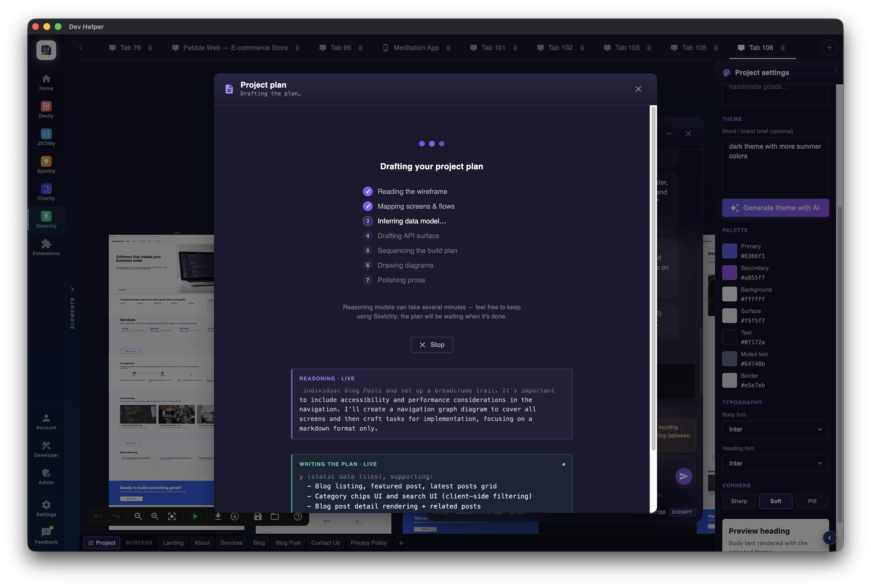The height and width of the screenshot is (588, 871).
Task: Click the send message arrow button
Action: 684,476
